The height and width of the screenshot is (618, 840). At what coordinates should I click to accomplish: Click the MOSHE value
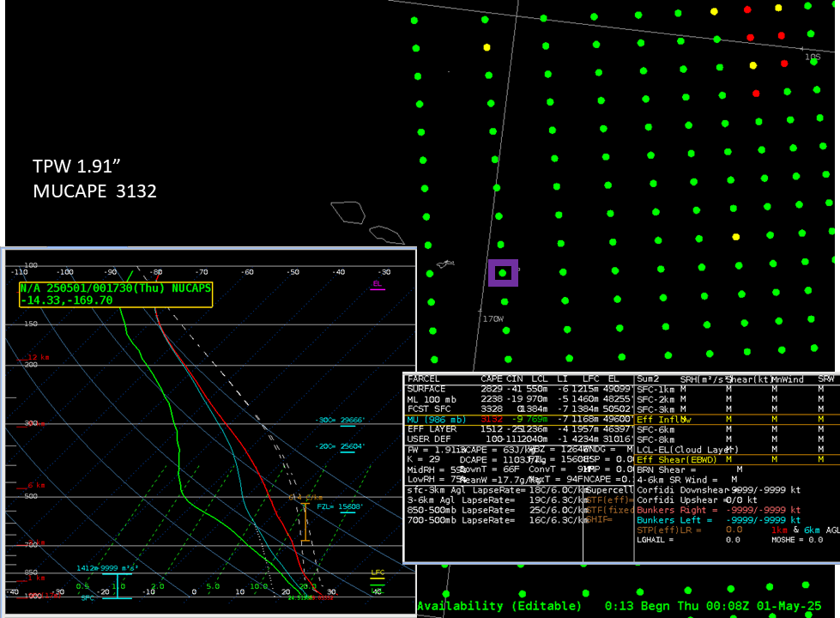coord(815,540)
